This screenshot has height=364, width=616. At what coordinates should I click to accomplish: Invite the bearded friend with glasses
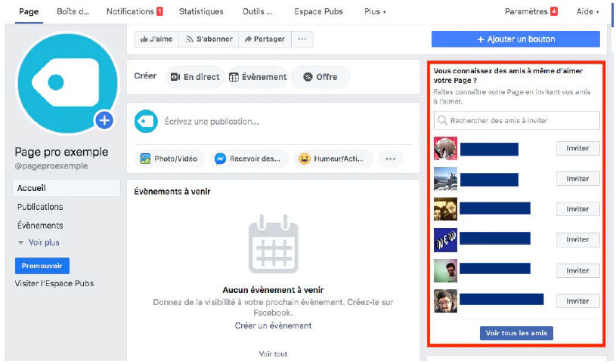(x=577, y=301)
